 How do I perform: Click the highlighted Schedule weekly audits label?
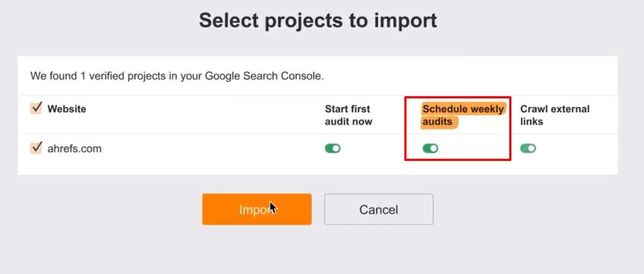(463, 115)
